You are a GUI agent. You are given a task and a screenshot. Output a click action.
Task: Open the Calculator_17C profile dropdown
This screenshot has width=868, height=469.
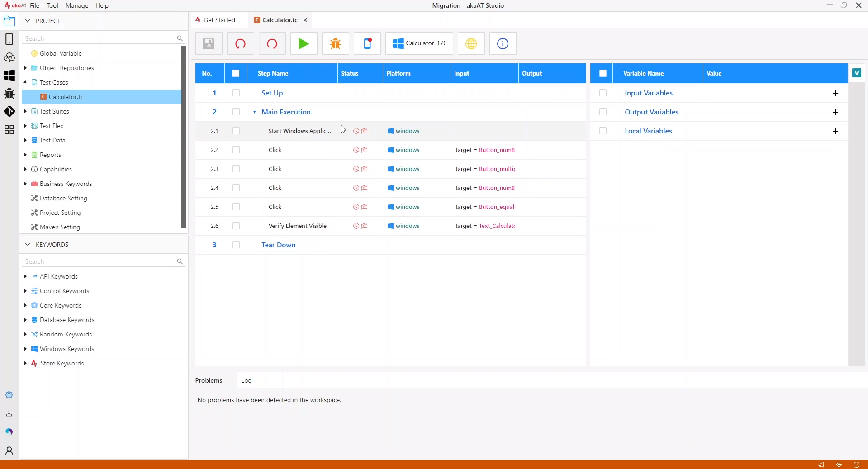pyautogui.click(x=419, y=44)
